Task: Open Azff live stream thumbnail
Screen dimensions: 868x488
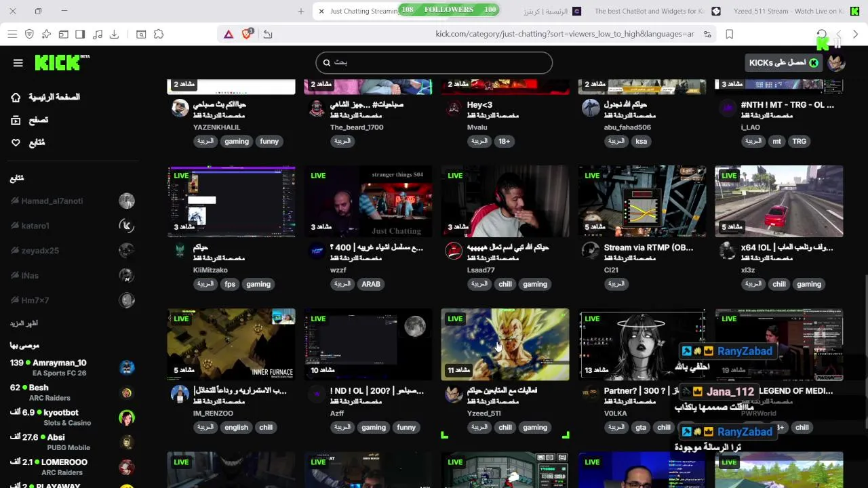Action: 368,344
